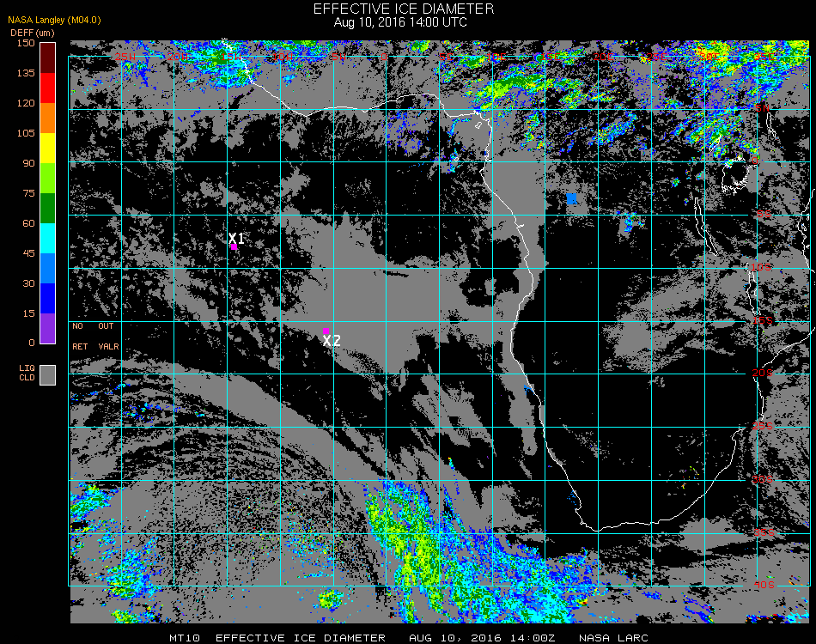Click the 'NASA LARC' text in bottom caption
The width and height of the screenshot is (816, 644).
(613, 638)
